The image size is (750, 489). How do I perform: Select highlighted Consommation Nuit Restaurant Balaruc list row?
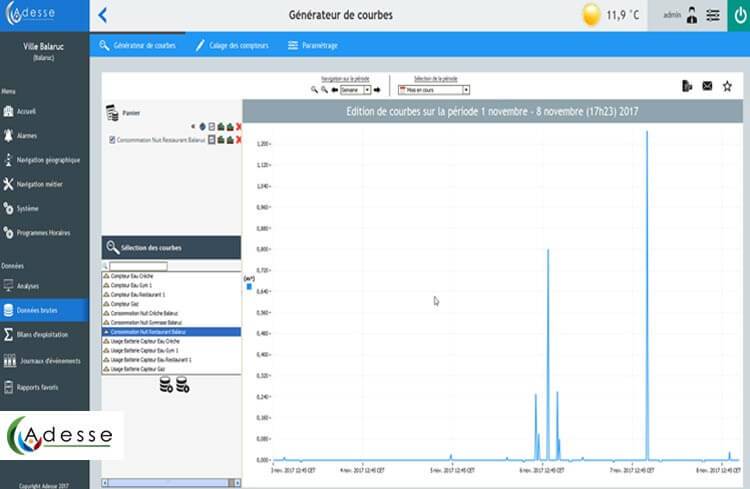[171, 332]
